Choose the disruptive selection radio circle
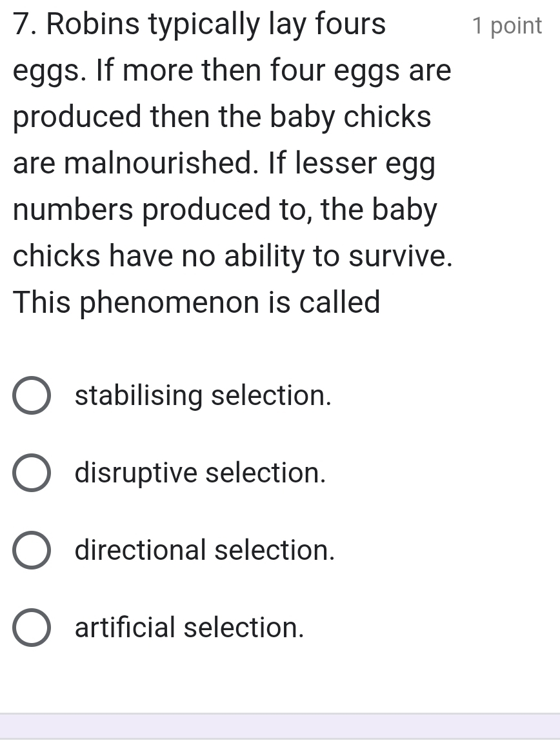 [x=31, y=473]
